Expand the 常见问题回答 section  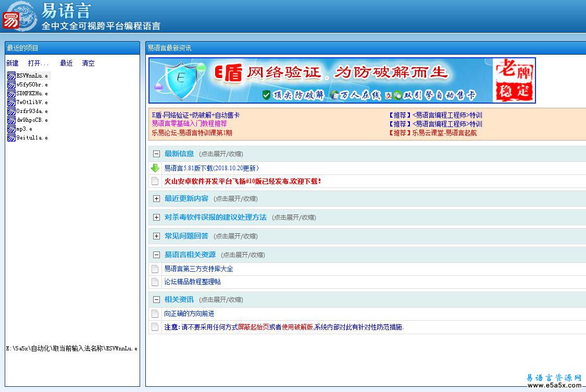pos(157,236)
